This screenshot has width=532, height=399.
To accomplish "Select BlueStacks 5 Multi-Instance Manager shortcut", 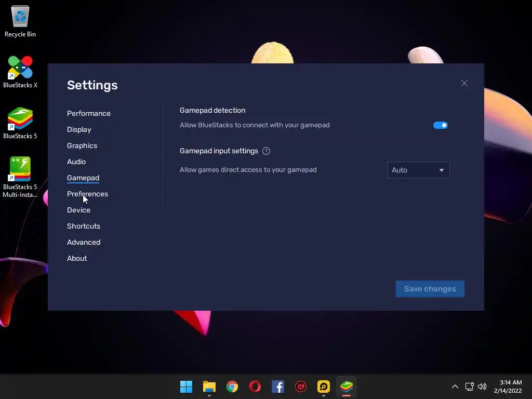I will coord(20,177).
